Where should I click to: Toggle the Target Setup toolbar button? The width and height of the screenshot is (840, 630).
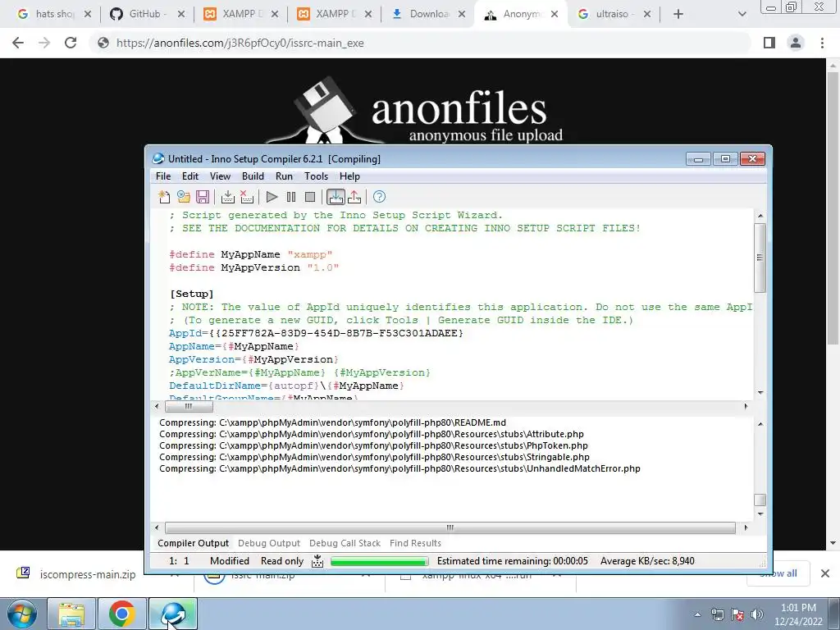point(336,197)
